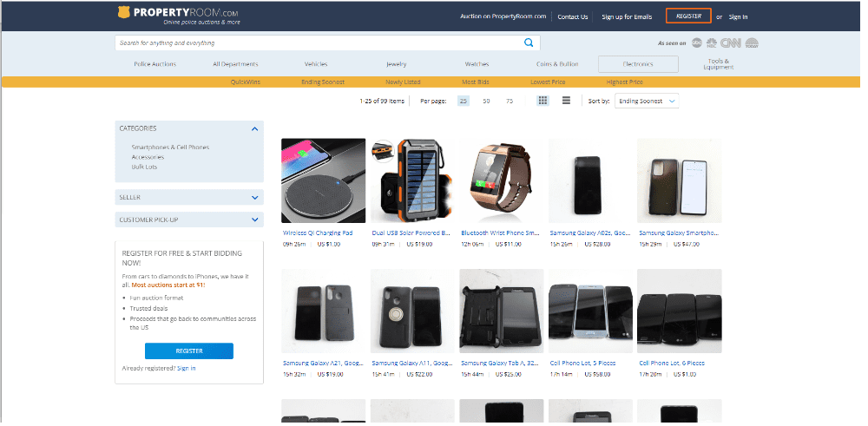The height and width of the screenshot is (426, 868).
Task: Switch to grid view icon
Action: [x=543, y=101]
